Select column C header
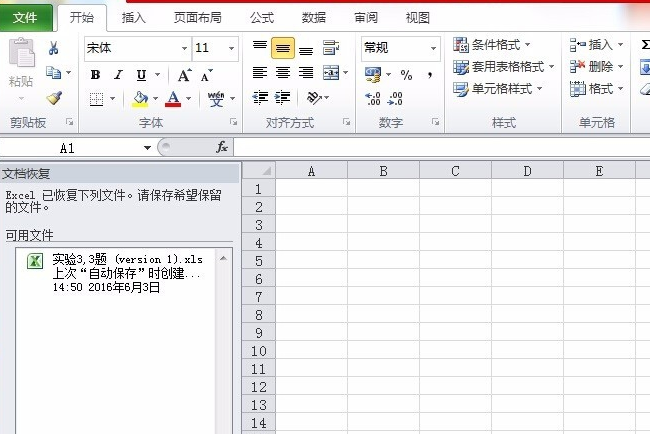Image resolution: width=650 pixels, height=434 pixels. (455, 171)
